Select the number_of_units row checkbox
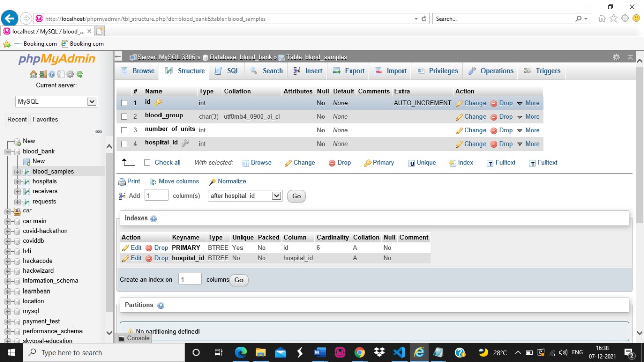 point(124,130)
